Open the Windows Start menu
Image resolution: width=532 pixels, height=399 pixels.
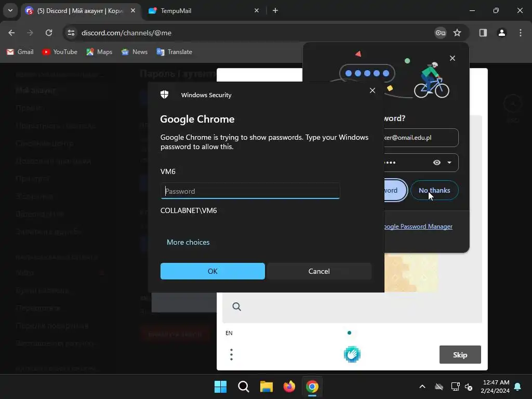click(220, 387)
